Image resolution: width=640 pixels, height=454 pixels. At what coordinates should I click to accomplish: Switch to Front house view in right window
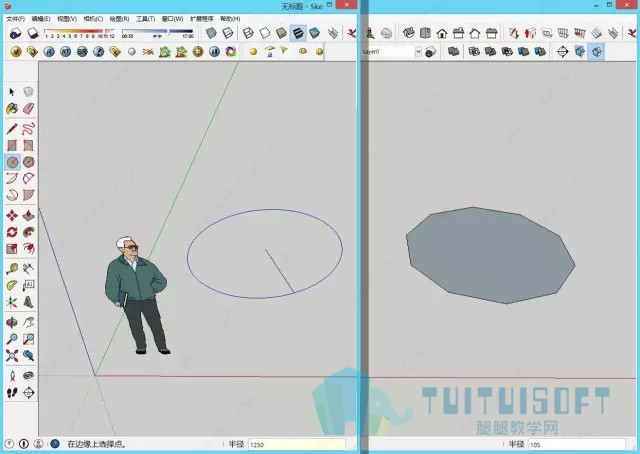click(442, 33)
